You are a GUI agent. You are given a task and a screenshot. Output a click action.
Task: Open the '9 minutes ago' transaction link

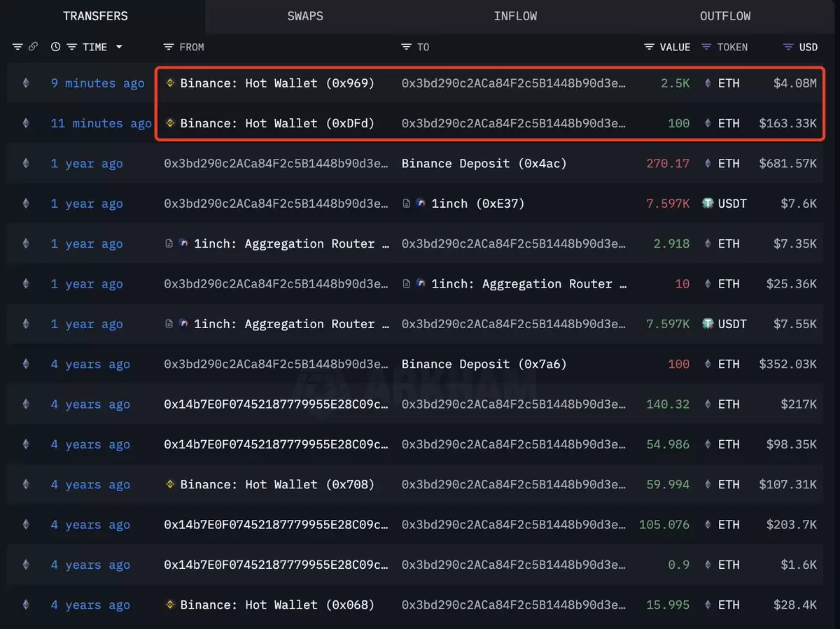tap(97, 83)
